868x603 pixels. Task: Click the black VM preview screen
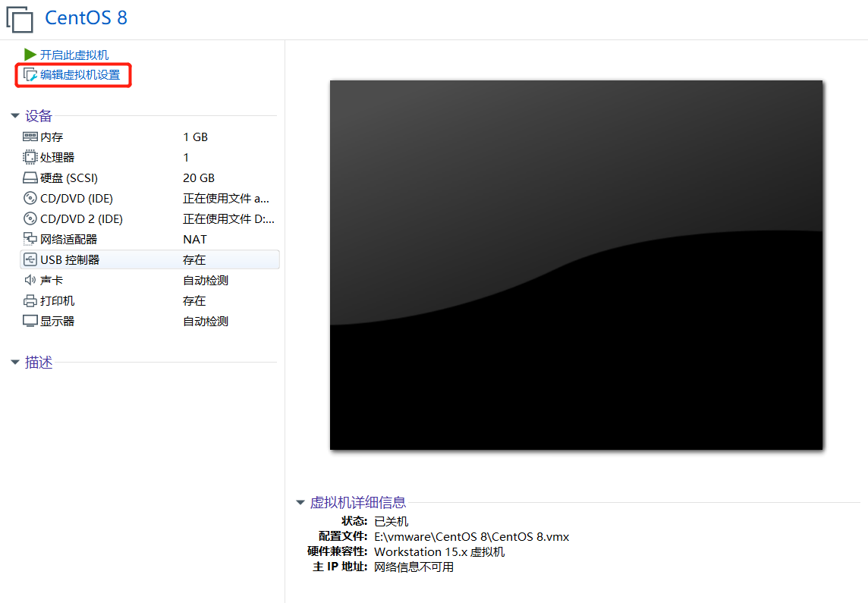coord(575,265)
